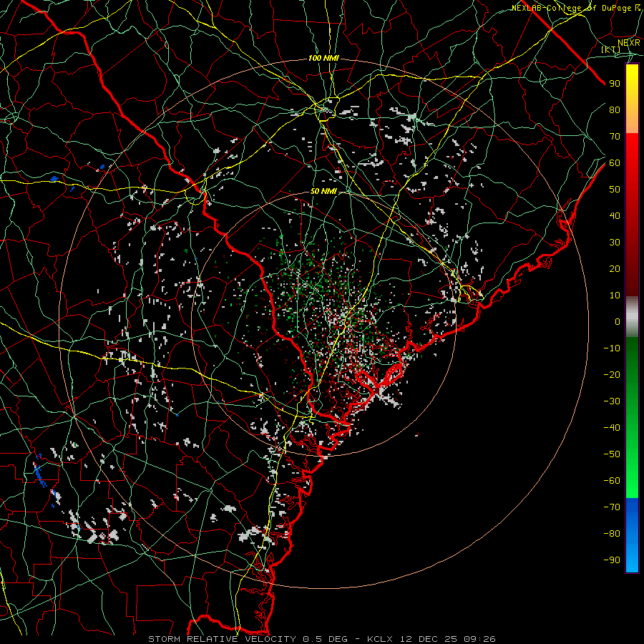Viewport: 644px width, 644px height.
Task: Click the "-50" scale label
Action: pyautogui.click(x=612, y=454)
